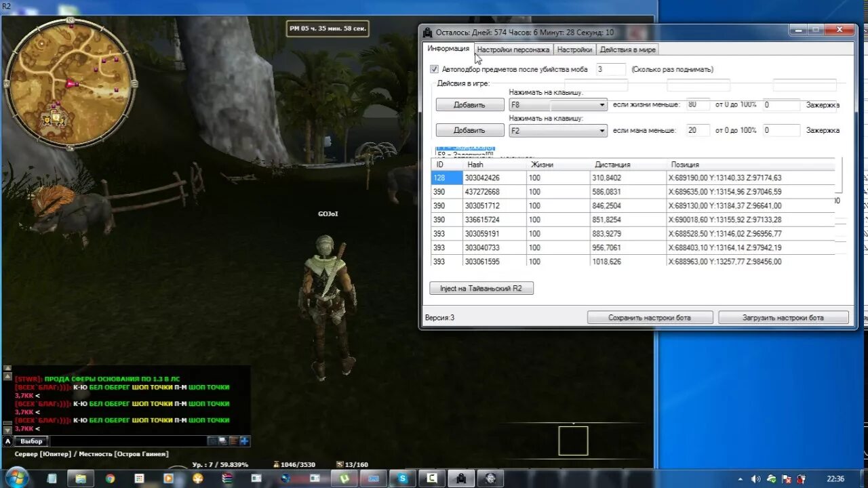Click the taskbar clock showing 22:36
This screenshot has width=868, height=488.
click(x=835, y=479)
